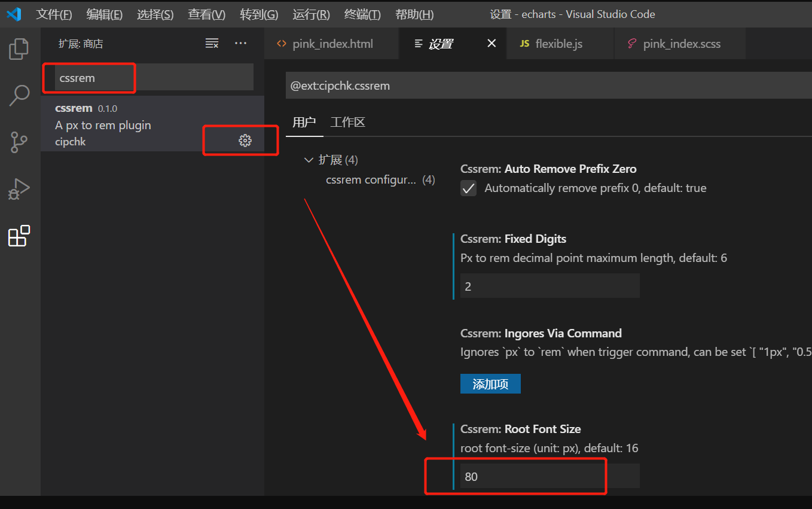Focus the settings search field @ext:cipchk.cssrem
Viewport: 812px width, 509px height.
pos(548,86)
